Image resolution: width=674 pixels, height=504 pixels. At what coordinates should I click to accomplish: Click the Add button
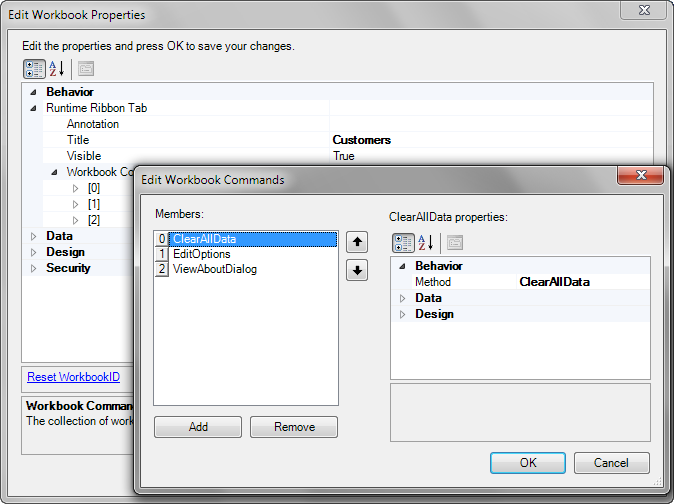(x=198, y=427)
